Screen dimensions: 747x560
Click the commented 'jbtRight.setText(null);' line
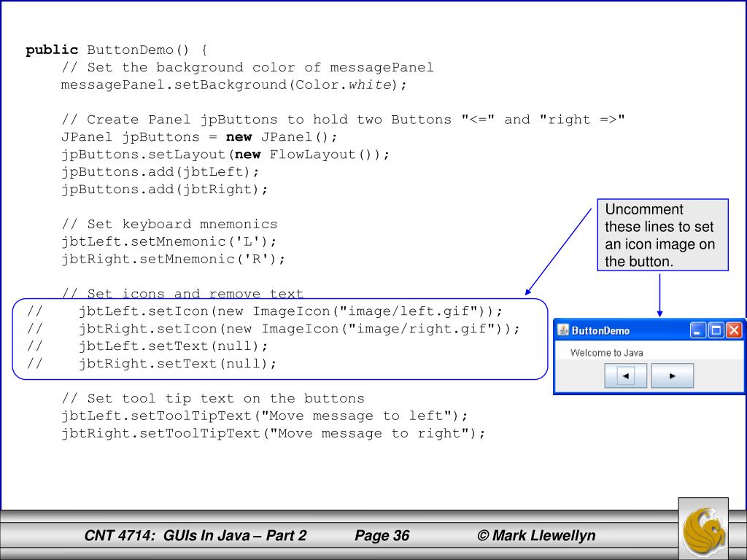point(152,364)
